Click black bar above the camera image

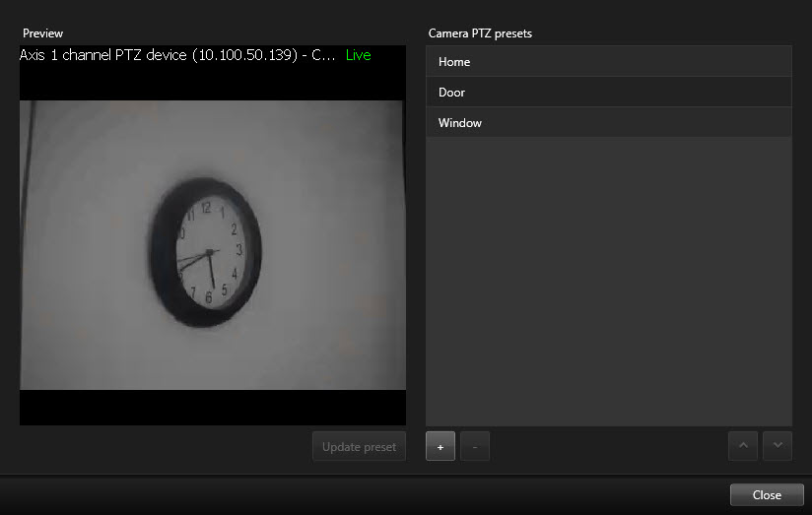coord(212,83)
